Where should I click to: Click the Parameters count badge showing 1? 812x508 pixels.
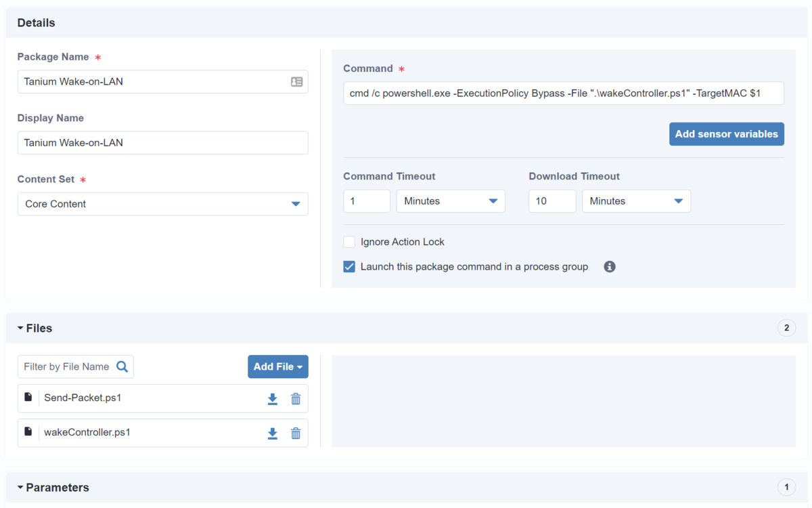point(786,488)
